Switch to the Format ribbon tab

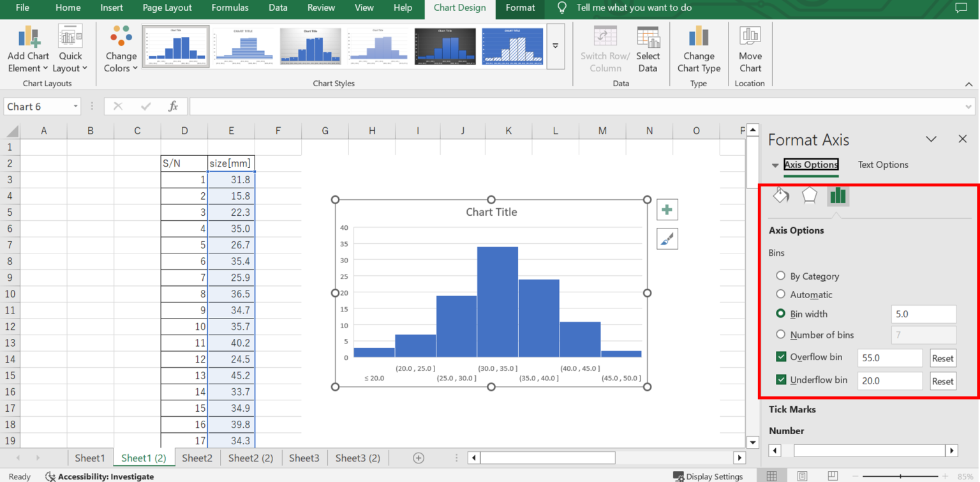519,8
